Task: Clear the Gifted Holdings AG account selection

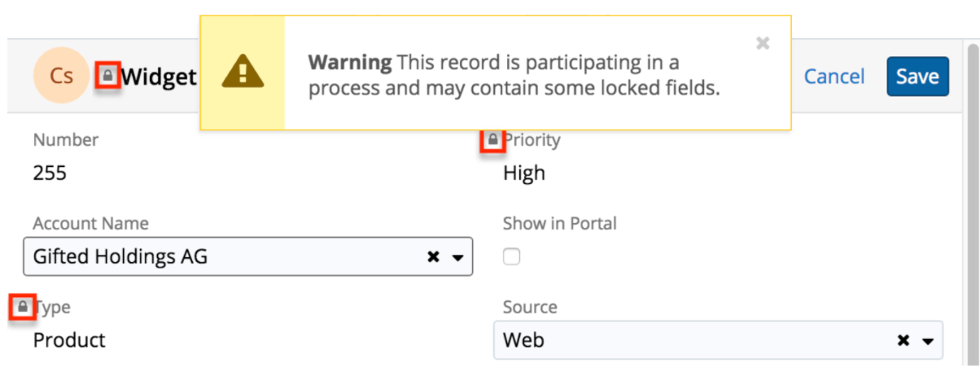Action: pyautogui.click(x=434, y=257)
